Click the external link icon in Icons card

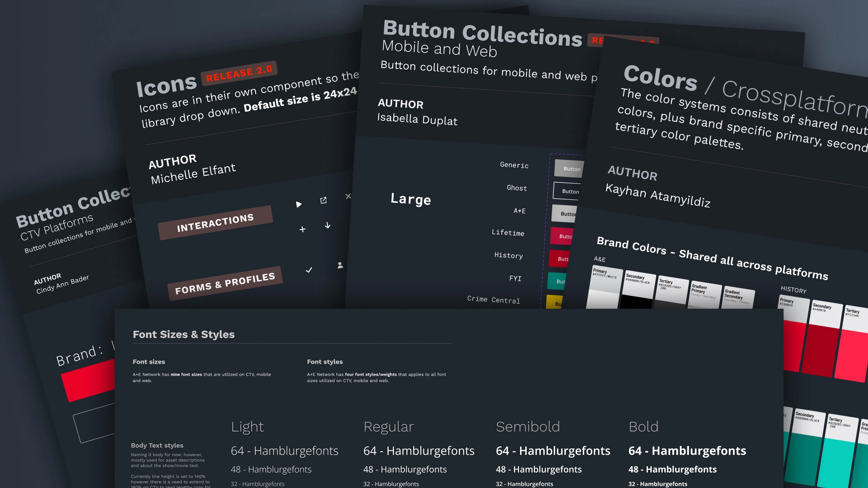323,200
